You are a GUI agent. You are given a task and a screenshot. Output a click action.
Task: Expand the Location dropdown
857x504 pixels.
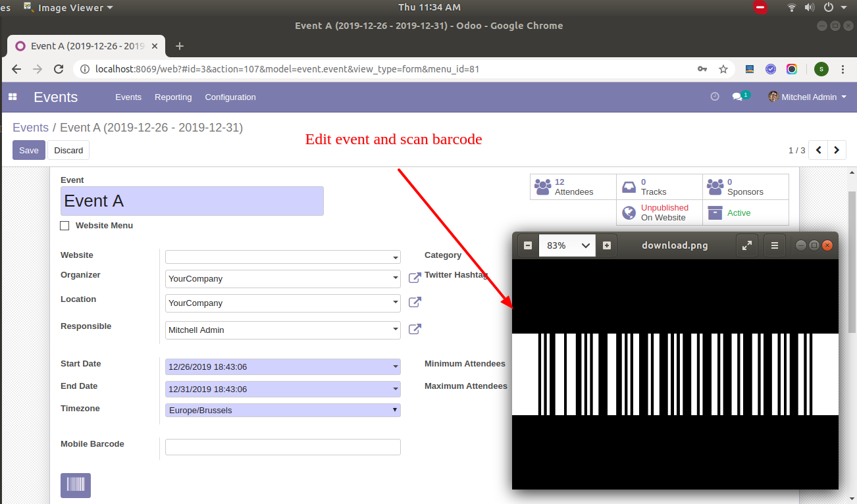click(396, 303)
